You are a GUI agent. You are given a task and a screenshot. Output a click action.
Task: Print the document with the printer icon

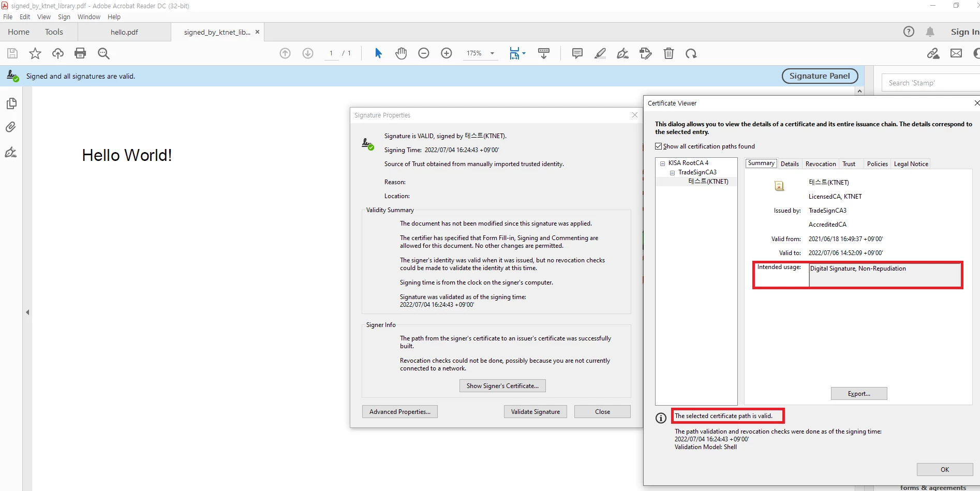(80, 53)
